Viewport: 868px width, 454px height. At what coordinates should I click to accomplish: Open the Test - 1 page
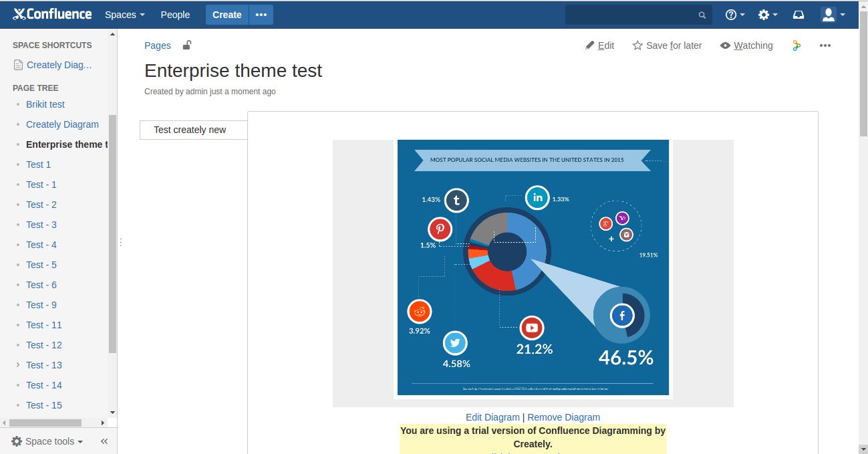coord(41,185)
